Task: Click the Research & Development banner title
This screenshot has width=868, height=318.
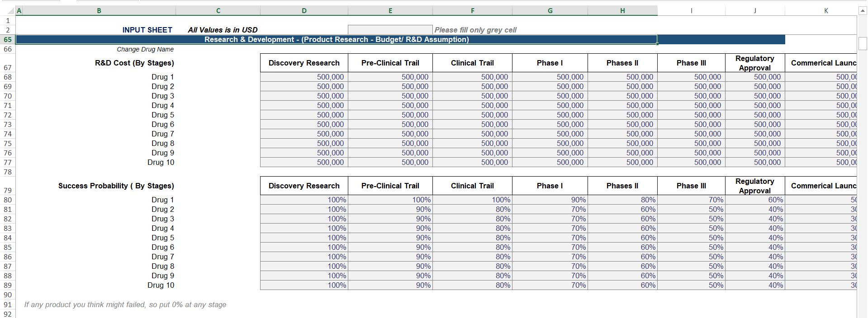Action: pos(337,39)
